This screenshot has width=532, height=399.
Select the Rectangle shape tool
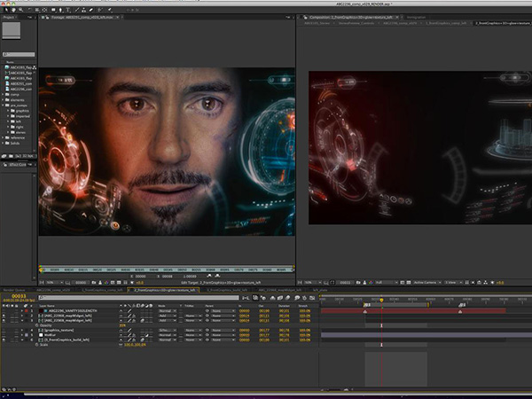tap(53, 10)
